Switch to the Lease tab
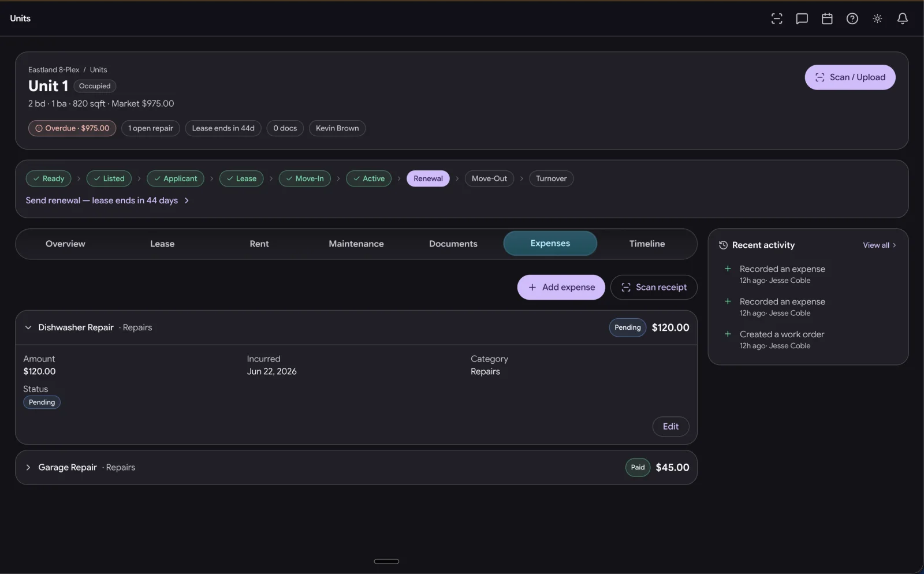 [162, 244]
